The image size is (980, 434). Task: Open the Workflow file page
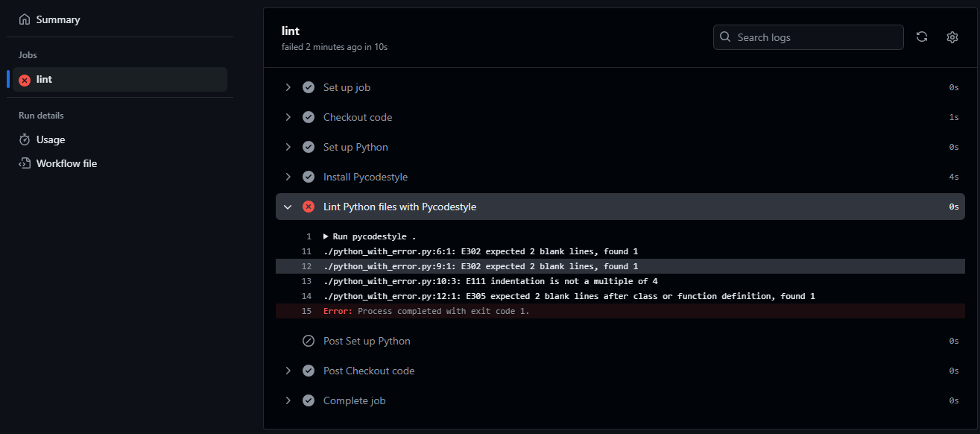(x=66, y=163)
